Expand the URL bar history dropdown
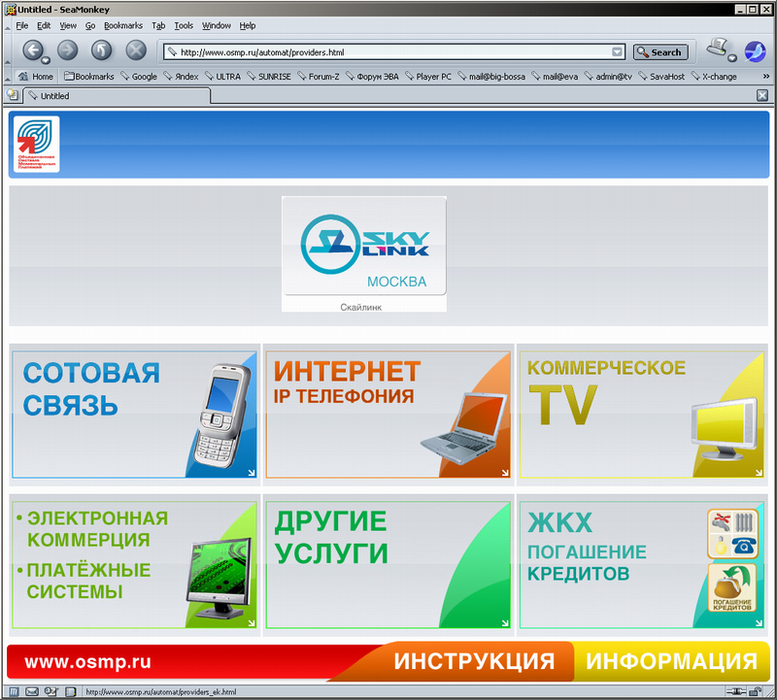 pos(617,52)
